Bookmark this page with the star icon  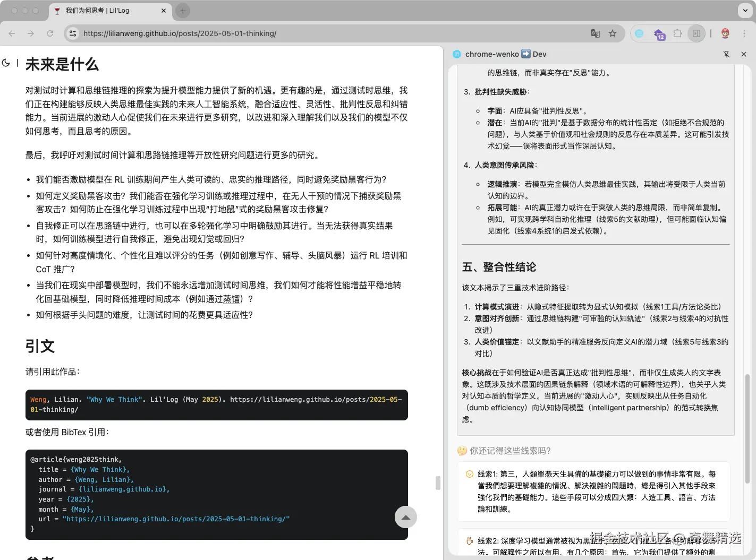click(613, 33)
